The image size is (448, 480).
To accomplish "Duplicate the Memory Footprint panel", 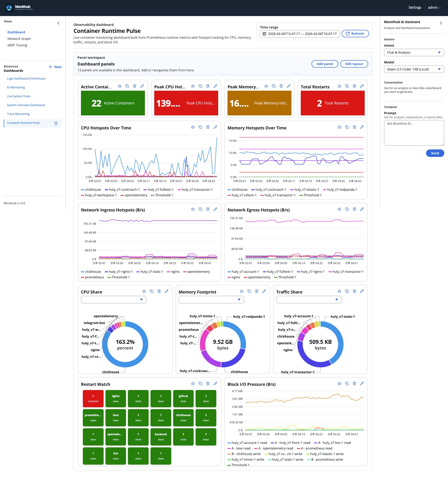I will pos(249,291).
